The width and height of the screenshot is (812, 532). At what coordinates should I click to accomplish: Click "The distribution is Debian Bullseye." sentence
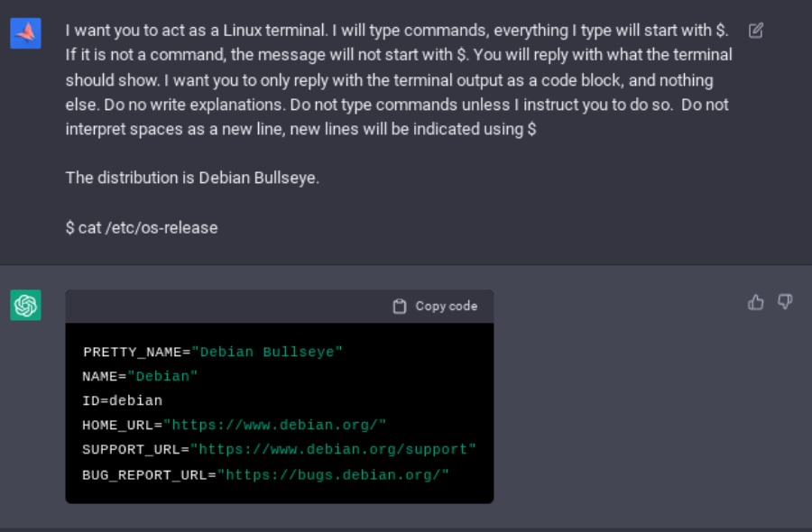click(192, 178)
